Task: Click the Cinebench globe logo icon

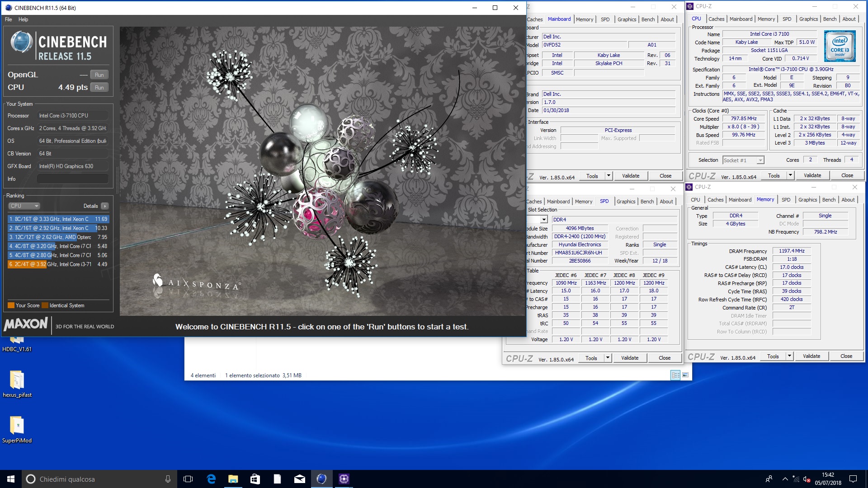Action: pos(22,42)
